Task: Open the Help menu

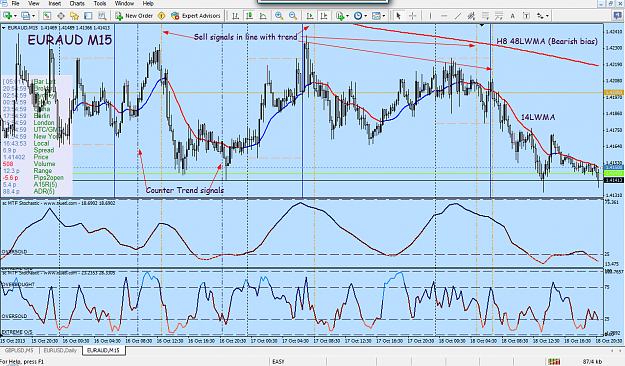Action: (148, 4)
